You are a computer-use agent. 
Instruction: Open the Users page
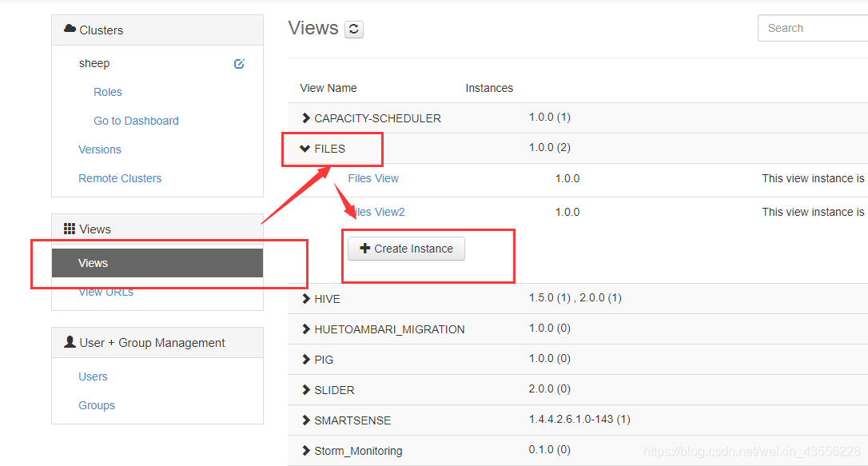[x=93, y=376]
